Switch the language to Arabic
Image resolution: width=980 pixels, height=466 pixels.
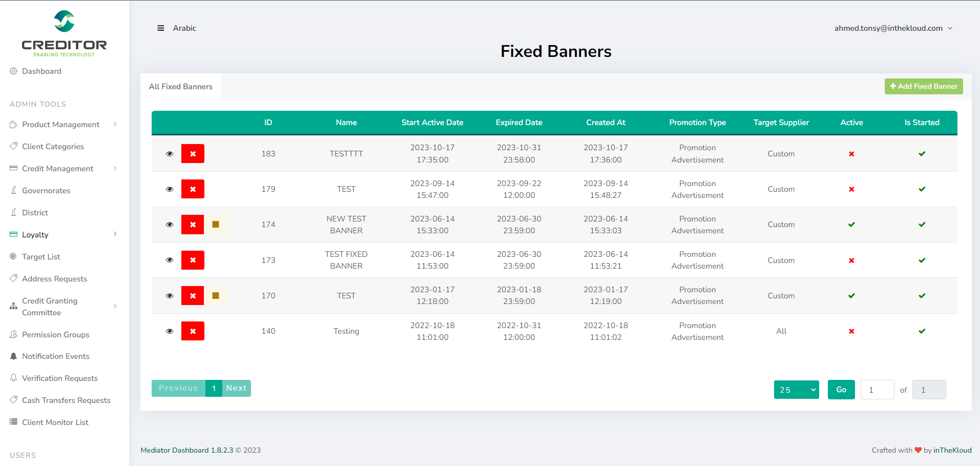184,28
